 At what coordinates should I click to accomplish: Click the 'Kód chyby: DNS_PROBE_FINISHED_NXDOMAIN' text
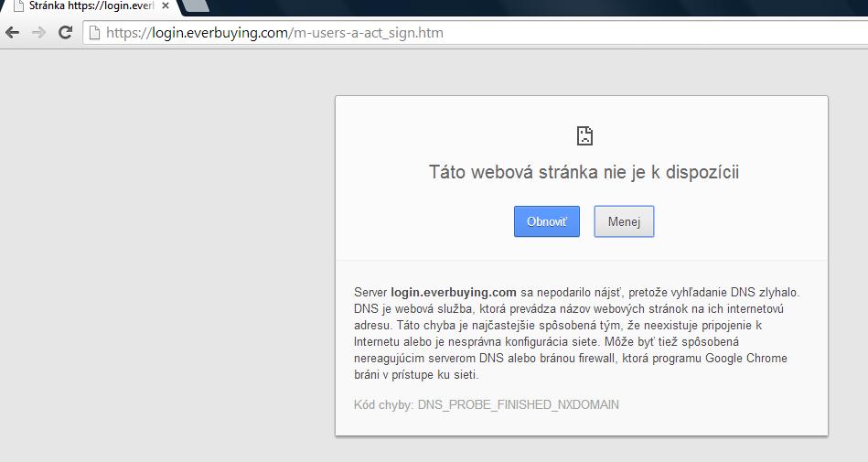point(487,405)
